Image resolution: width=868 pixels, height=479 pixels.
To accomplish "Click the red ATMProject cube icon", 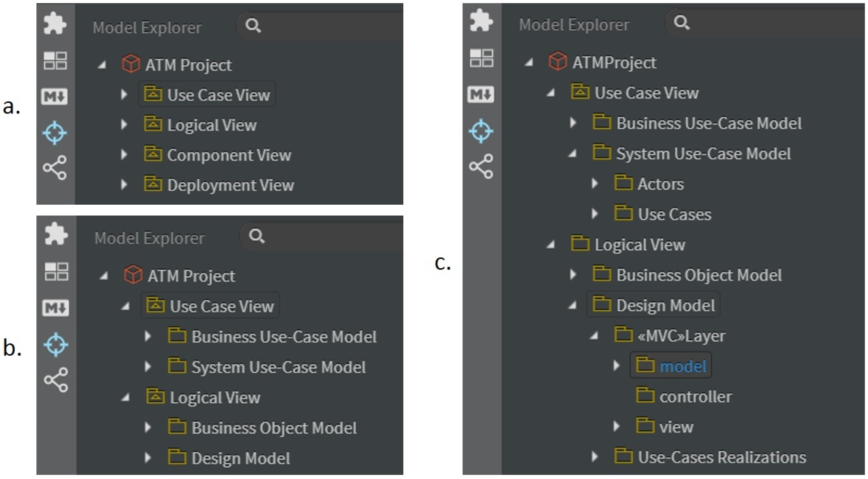I will point(557,61).
